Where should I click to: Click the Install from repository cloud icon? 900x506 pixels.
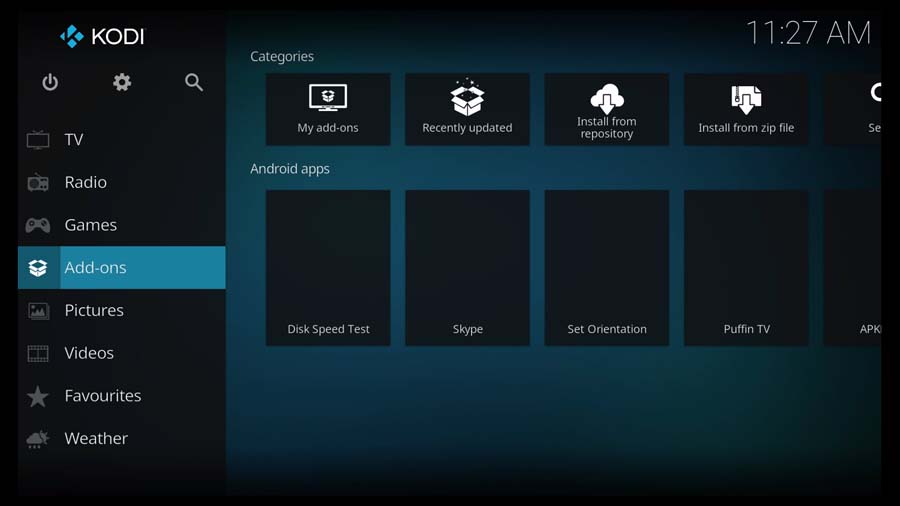[x=607, y=98]
